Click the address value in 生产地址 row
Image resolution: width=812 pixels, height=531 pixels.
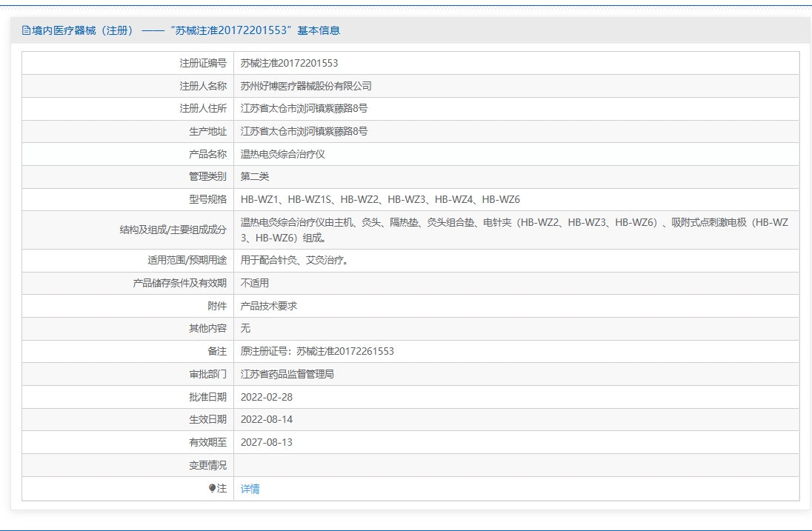(x=304, y=131)
